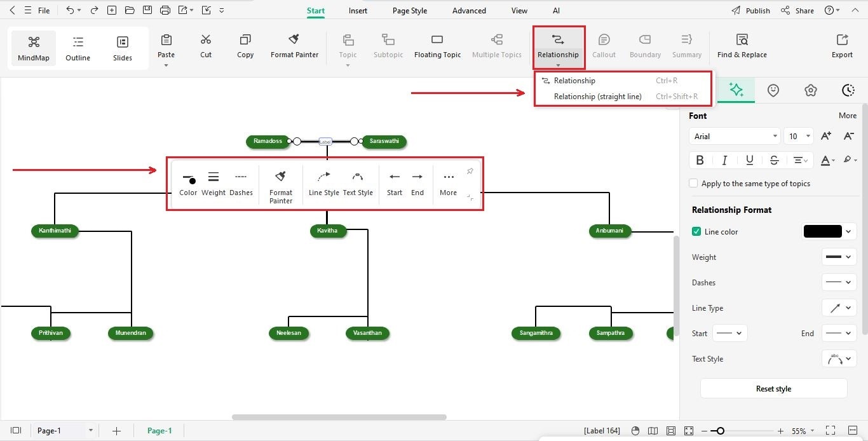The height and width of the screenshot is (441, 868).
Task: Open the smiley icon panel tab
Action: click(x=773, y=90)
